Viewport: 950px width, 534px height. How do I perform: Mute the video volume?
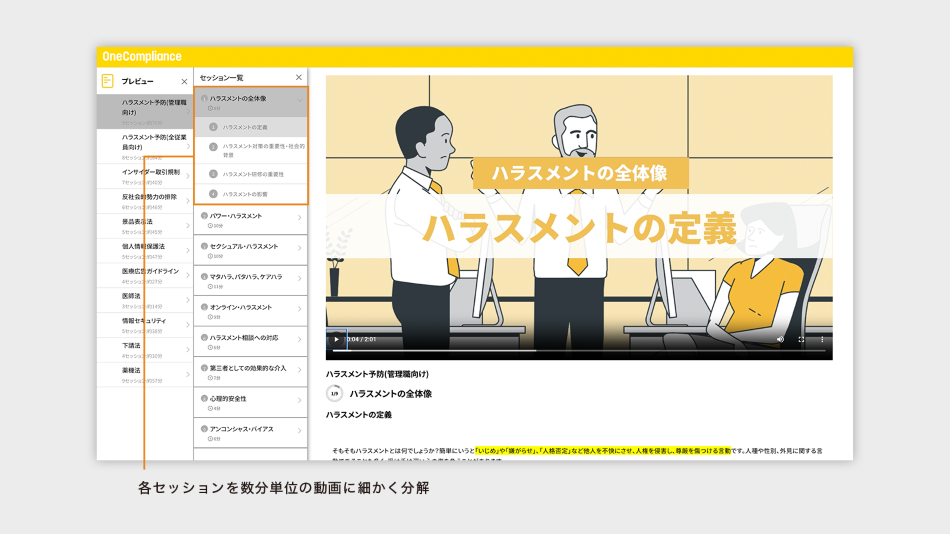(x=780, y=340)
